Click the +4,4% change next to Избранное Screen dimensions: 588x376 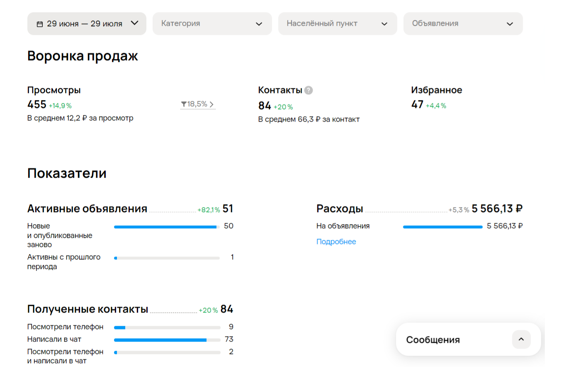(436, 106)
